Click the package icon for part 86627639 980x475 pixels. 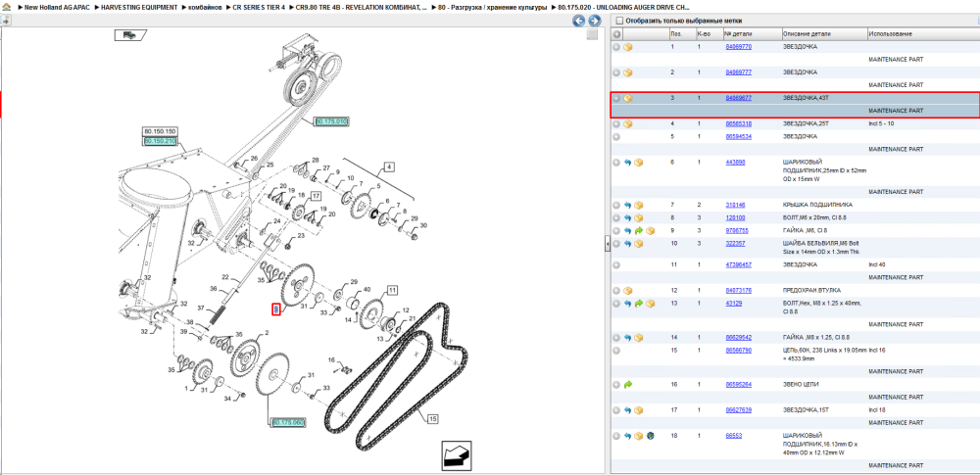639,410
